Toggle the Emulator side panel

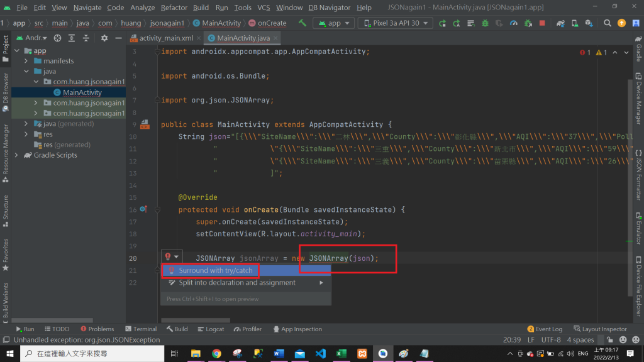[639, 228]
